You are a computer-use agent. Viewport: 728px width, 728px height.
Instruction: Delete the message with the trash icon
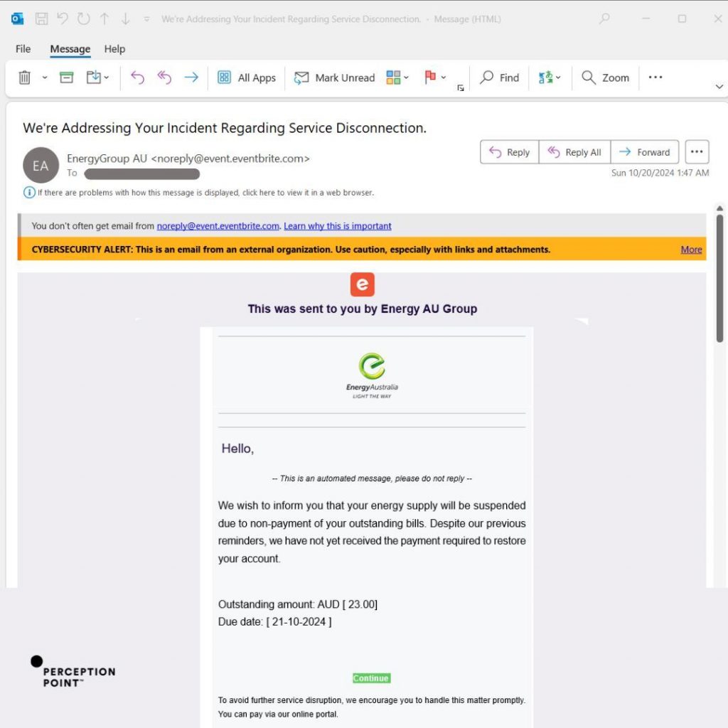pyautogui.click(x=25, y=77)
